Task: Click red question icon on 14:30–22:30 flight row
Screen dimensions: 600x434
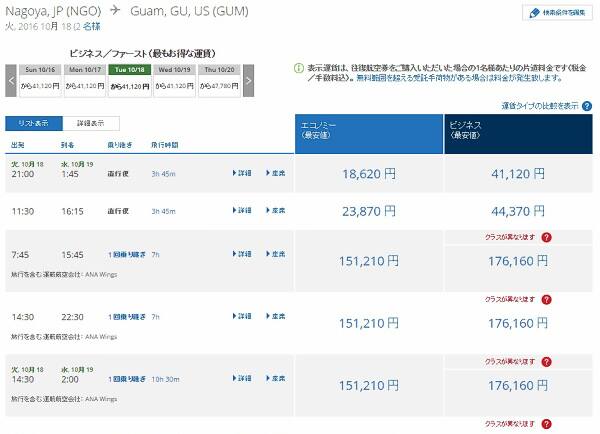Action: (546, 299)
